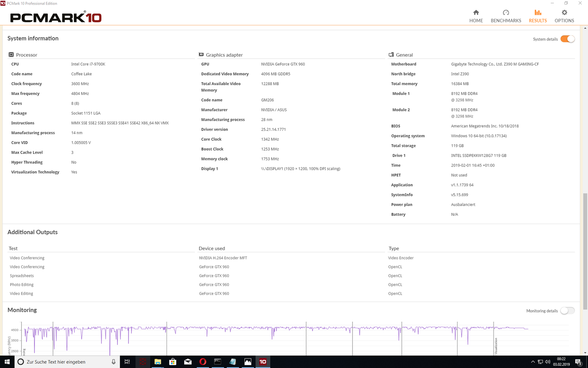Click the 'Ausbalanciert' power plan value
This screenshot has height=368, width=588.
pyautogui.click(x=463, y=204)
